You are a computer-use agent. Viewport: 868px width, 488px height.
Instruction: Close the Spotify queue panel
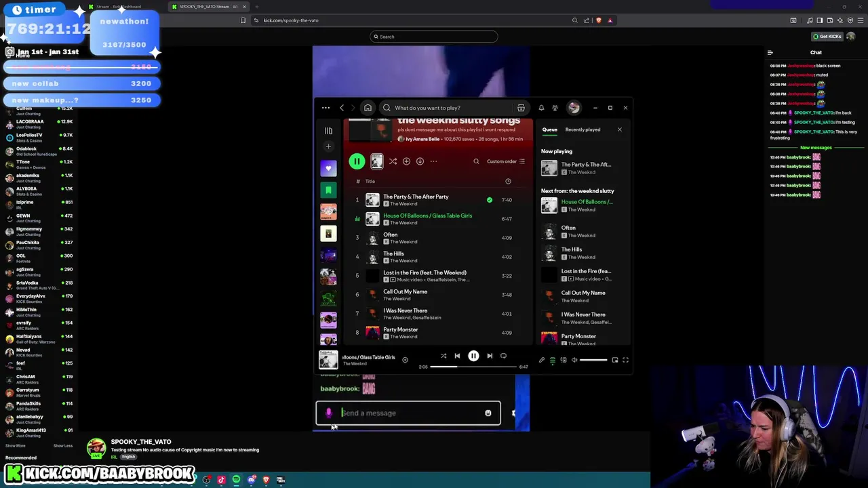pos(619,129)
